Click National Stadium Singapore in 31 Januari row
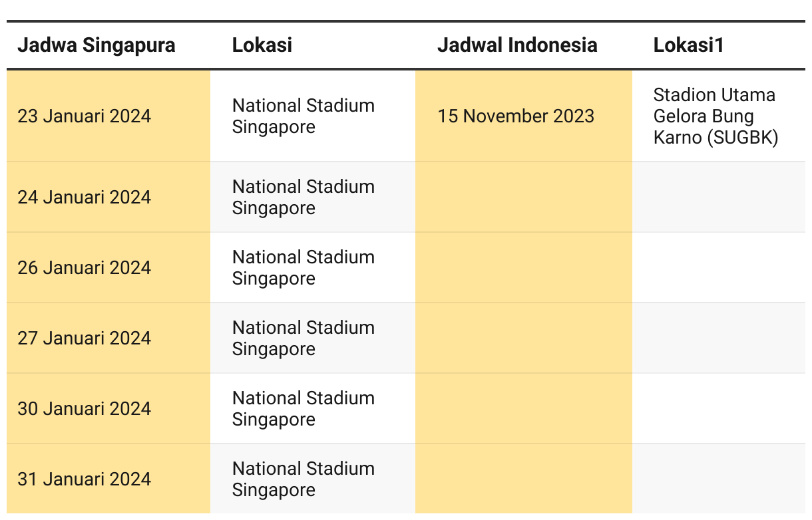The width and height of the screenshot is (812, 520). click(313, 479)
